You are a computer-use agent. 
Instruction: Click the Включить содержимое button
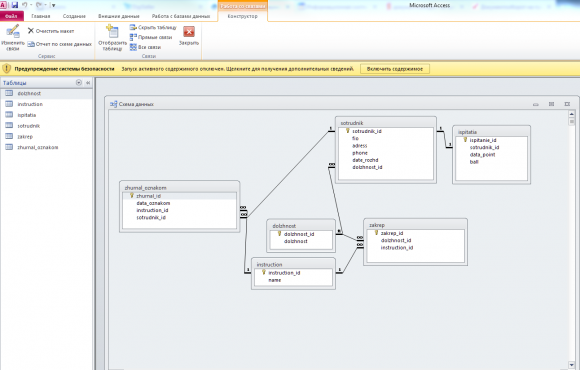pos(395,69)
